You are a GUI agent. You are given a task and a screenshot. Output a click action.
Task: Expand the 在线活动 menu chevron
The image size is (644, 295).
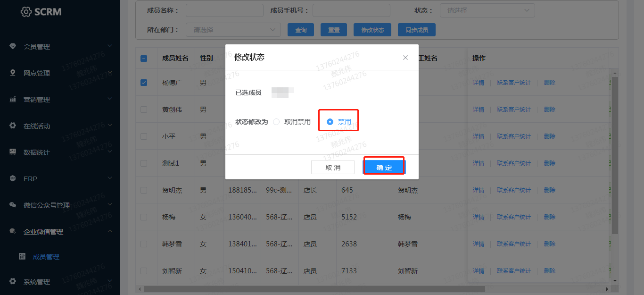pyautogui.click(x=110, y=125)
